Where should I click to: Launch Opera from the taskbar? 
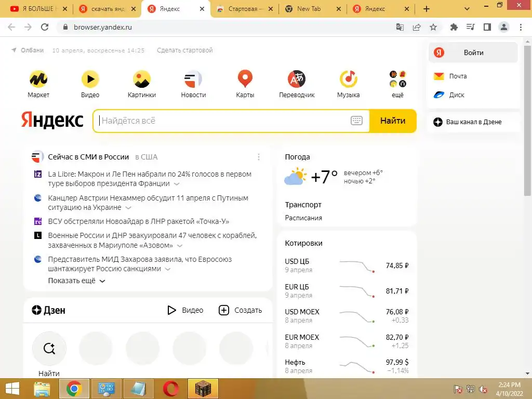170,389
